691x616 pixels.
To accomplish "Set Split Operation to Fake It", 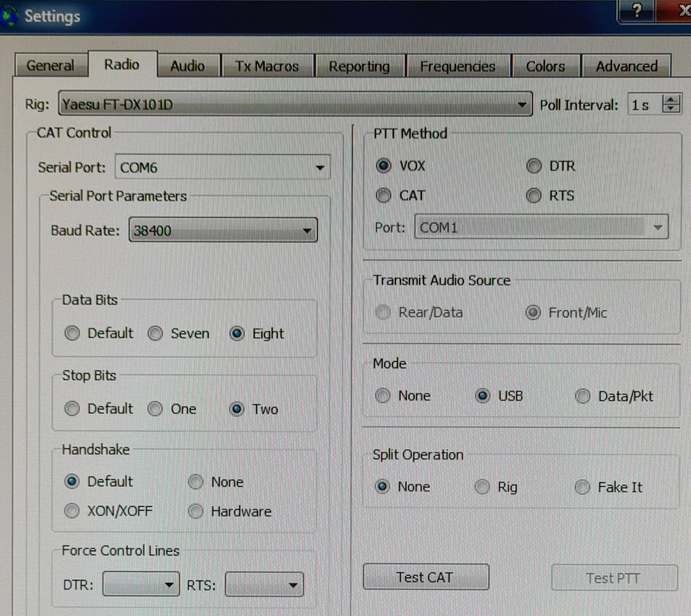I will pos(609,487).
